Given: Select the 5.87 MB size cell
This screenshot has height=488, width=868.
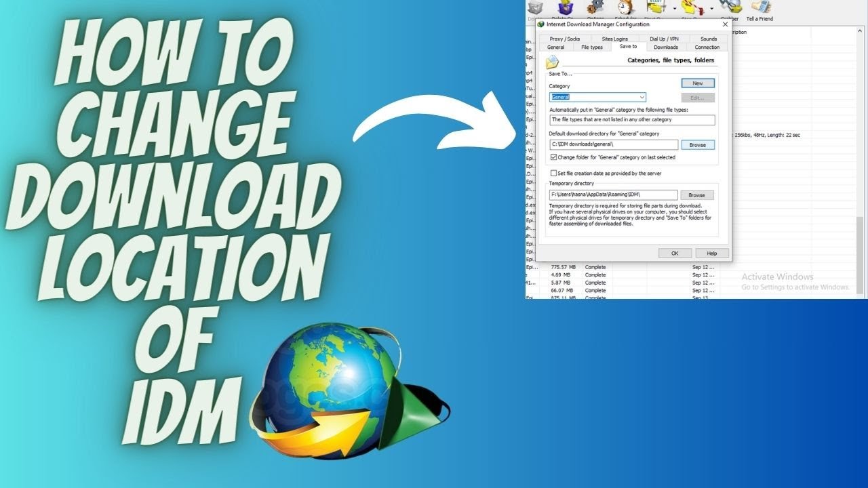Looking at the screenshot, I should tap(559, 282).
